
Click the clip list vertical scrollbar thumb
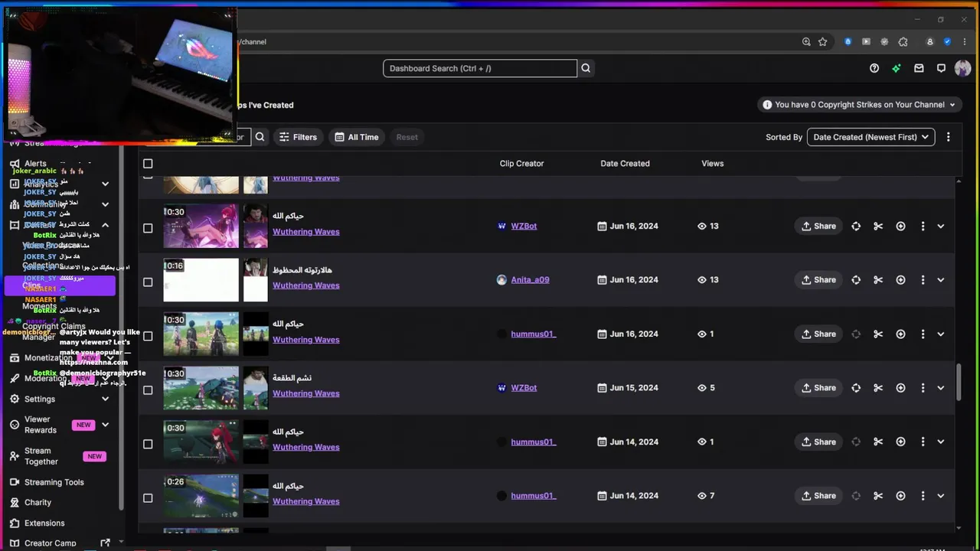[959, 381]
